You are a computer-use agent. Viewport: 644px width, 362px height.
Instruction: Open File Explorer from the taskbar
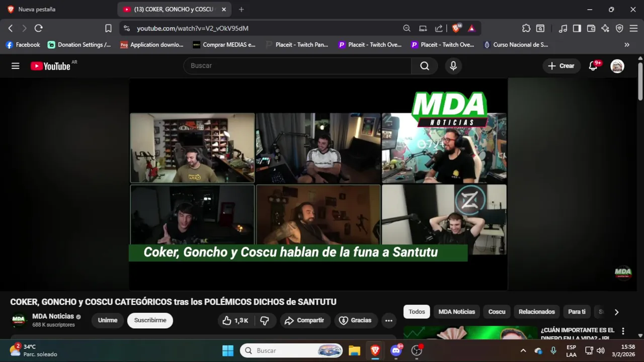pos(354,350)
